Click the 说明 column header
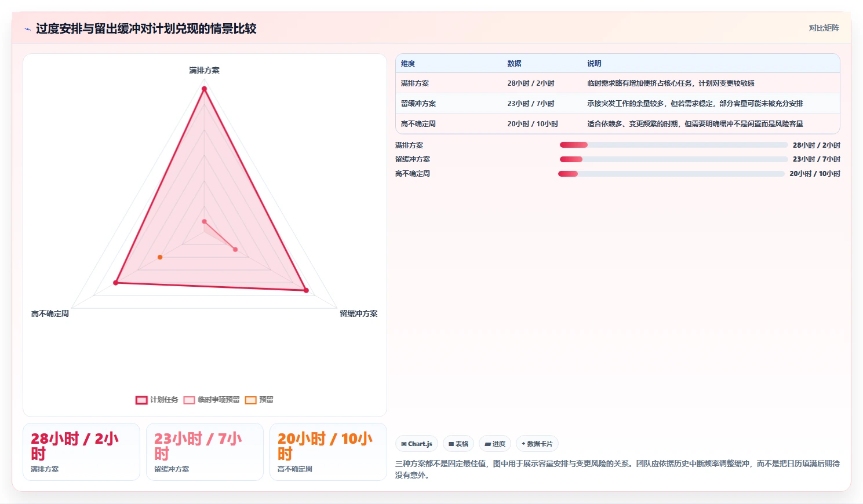Image resolution: width=863 pixels, height=504 pixels. (x=594, y=64)
